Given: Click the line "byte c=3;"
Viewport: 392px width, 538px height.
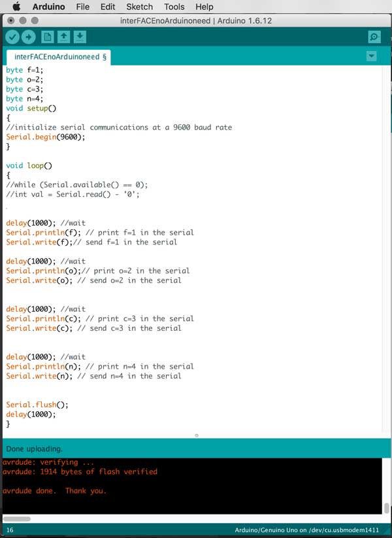Looking at the screenshot, I should pyautogui.click(x=25, y=89).
